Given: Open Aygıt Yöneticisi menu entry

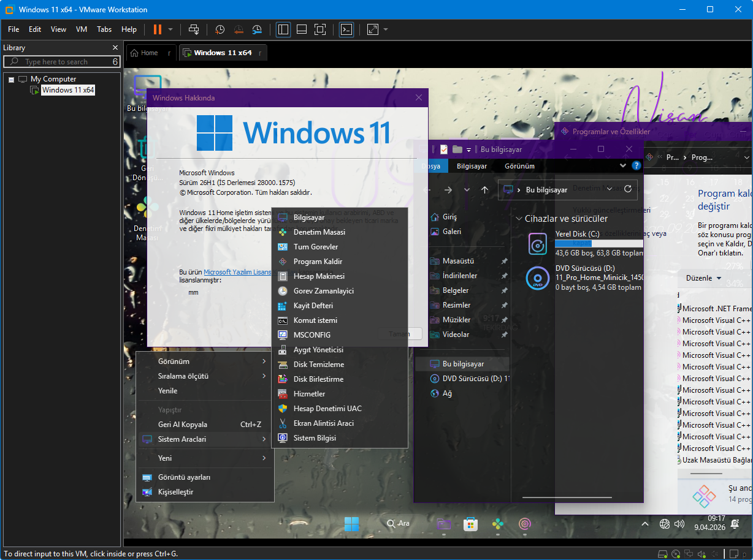Looking at the screenshot, I should click(x=340, y=350).
